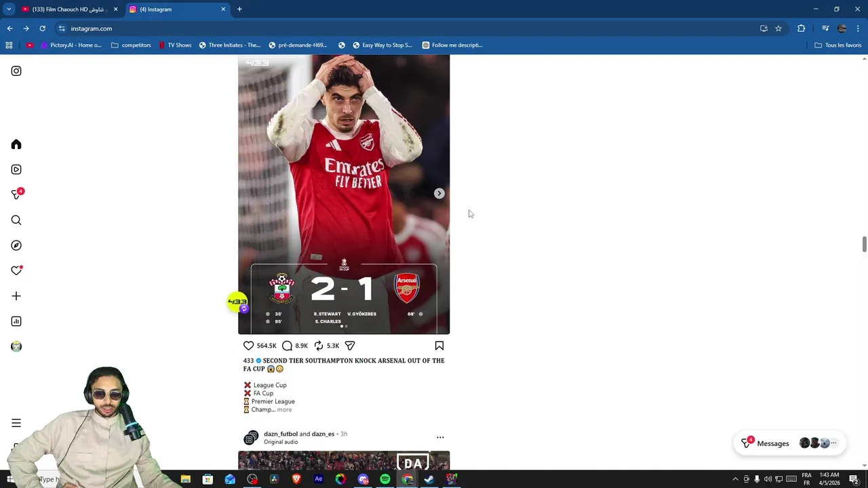The image size is (868, 488).
Task: Open Spotify from the taskbar
Action: click(384, 479)
